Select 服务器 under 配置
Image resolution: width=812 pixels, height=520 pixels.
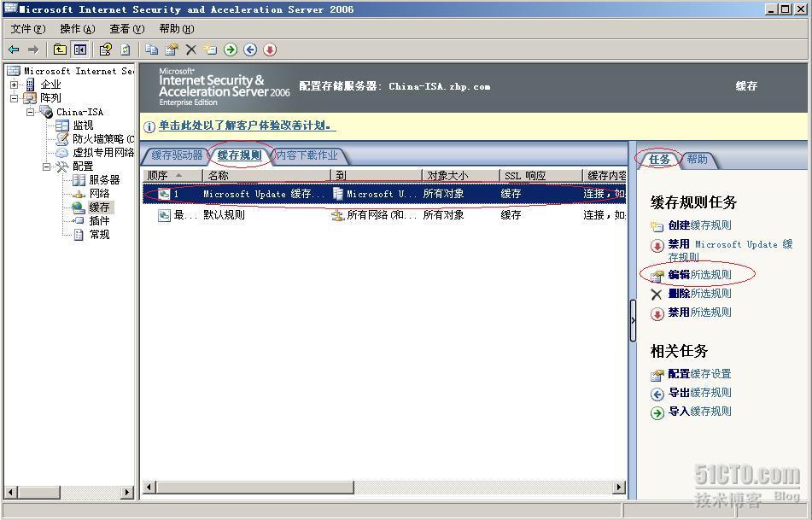click(x=104, y=179)
